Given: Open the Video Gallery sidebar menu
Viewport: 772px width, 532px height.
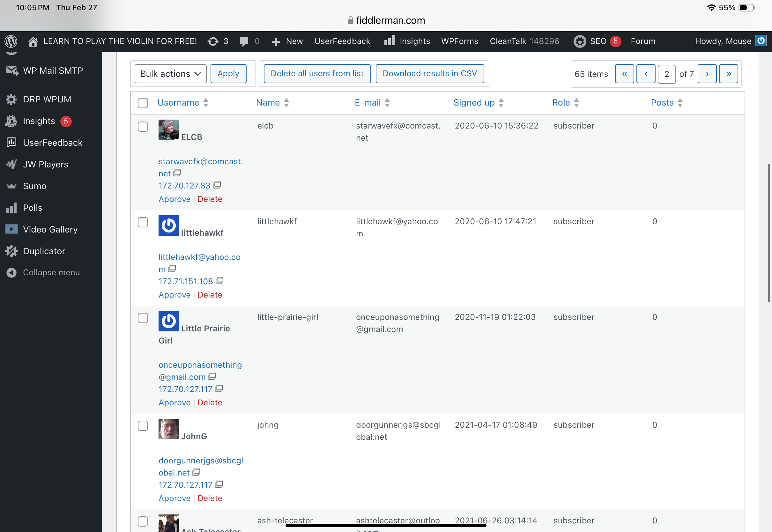Looking at the screenshot, I should 51,229.
